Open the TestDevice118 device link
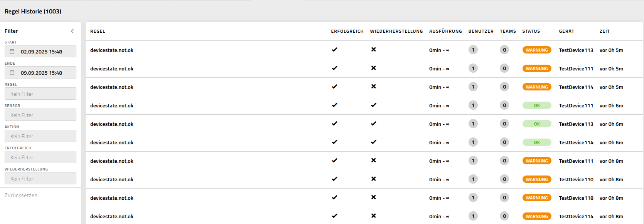Viewport: 644px width, 224px height. point(576,198)
